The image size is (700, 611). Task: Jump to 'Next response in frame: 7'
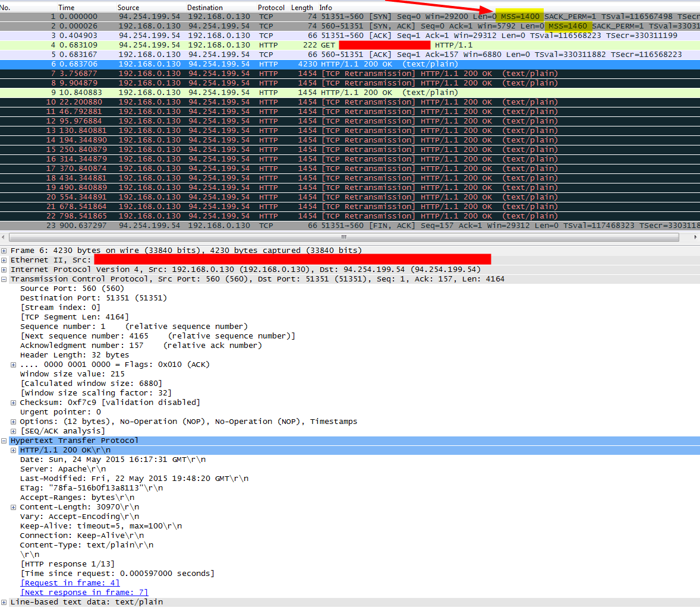tap(84, 593)
